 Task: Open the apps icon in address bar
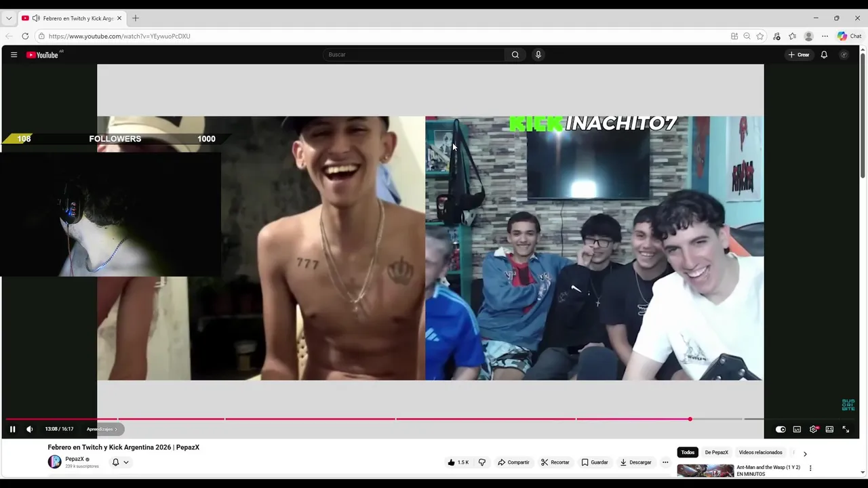pos(734,36)
